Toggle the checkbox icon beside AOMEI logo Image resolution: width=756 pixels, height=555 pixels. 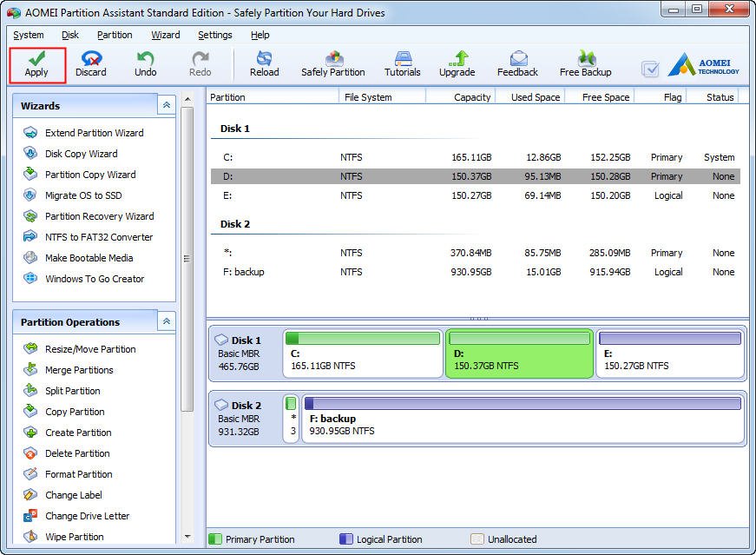pyautogui.click(x=650, y=69)
